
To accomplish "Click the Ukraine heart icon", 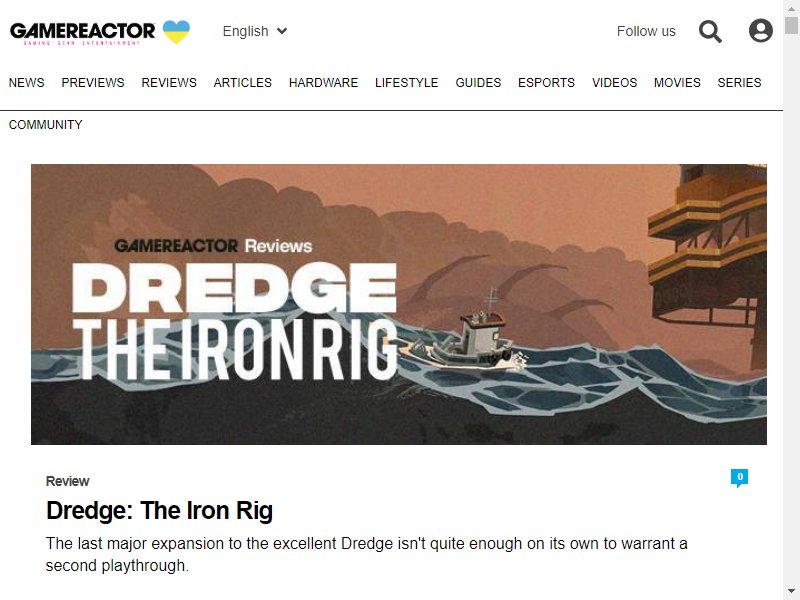I will click(177, 32).
